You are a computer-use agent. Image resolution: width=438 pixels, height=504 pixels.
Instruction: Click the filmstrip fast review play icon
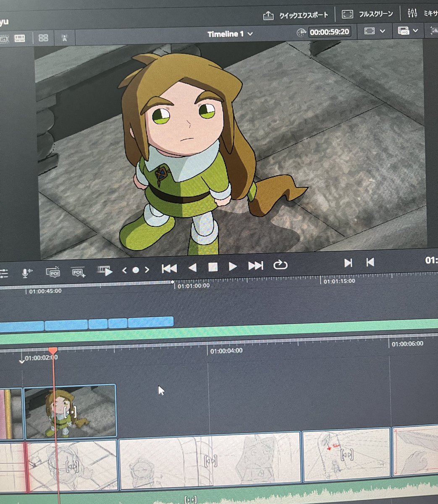tap(105, 271)
